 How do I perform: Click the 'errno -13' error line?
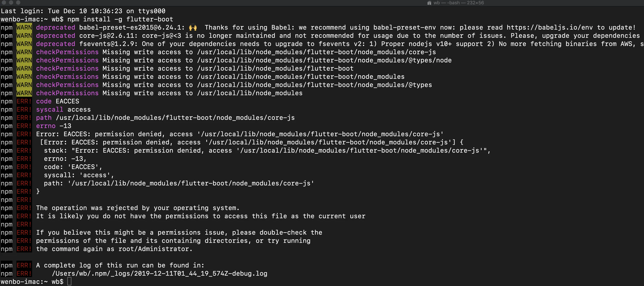(53, 126)
